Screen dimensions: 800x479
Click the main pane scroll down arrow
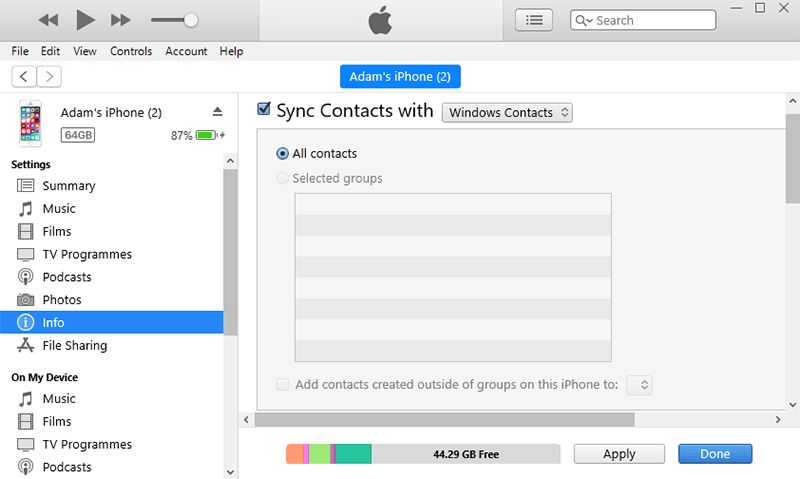tap(792, 405)
